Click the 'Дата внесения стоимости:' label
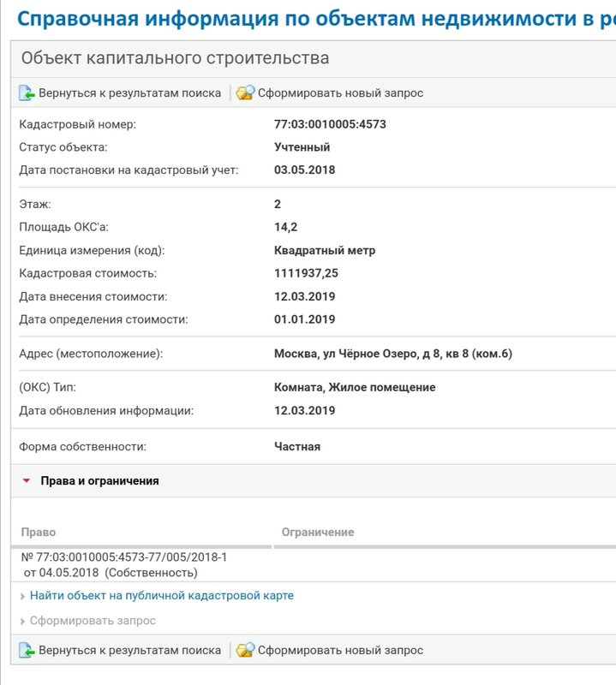This screenshot has height=685, width=616. pos(93,296)
